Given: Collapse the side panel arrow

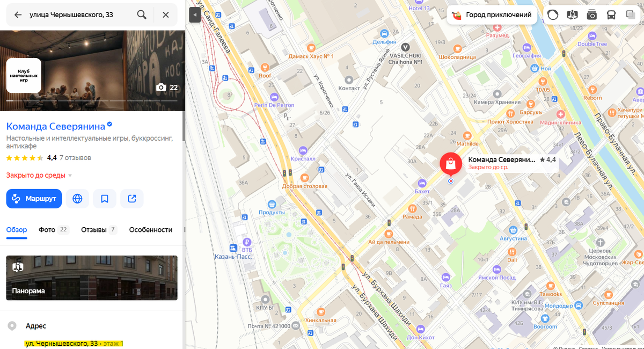Looking at the screenshot, I should (195, 15).
